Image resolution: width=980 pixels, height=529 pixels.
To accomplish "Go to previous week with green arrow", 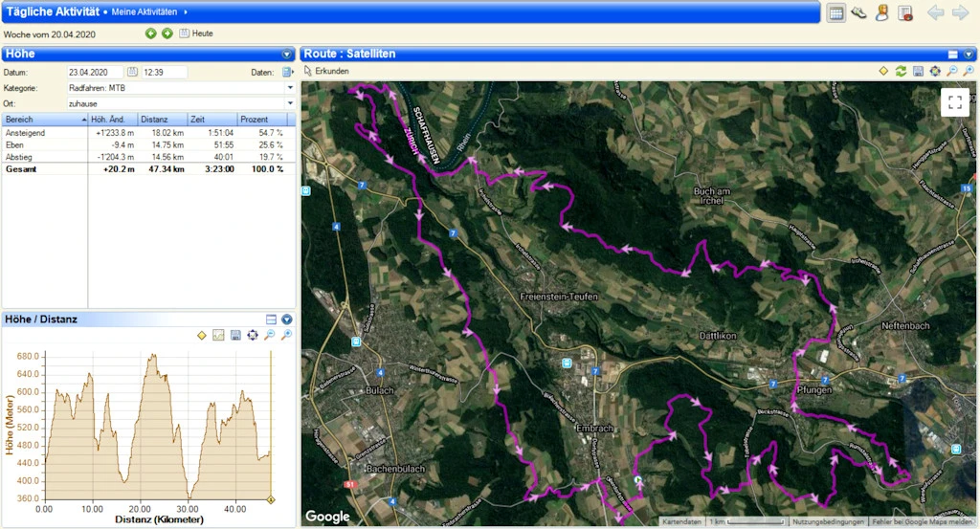I will coord(150,33).
